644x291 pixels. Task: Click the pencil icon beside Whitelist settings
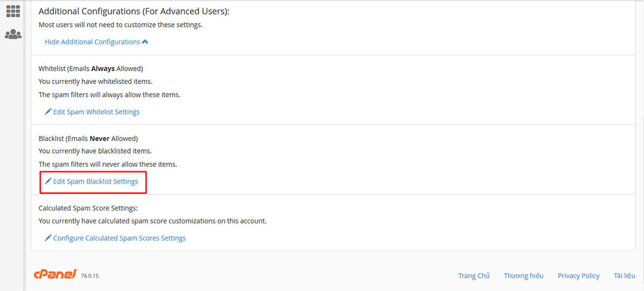point(48,111)
